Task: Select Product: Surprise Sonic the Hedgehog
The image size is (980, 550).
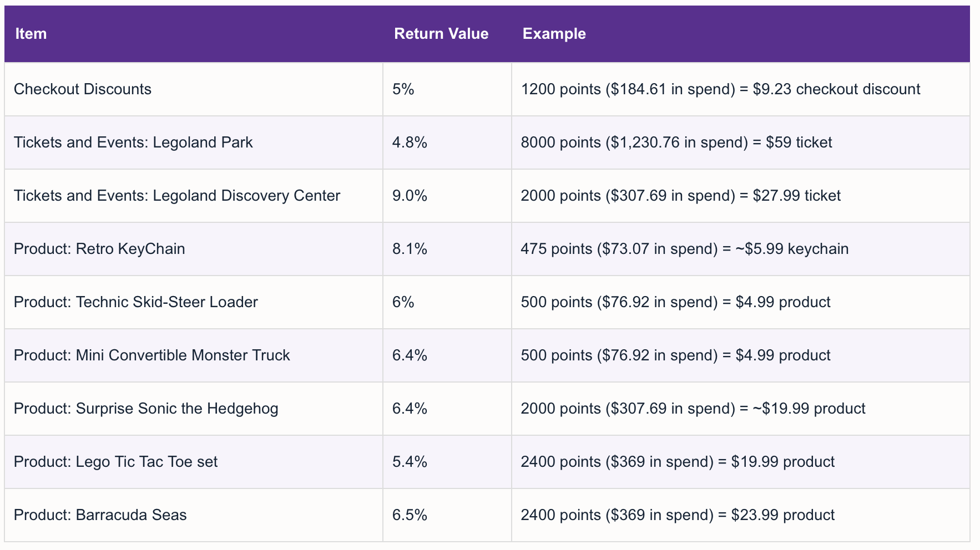Action: pyautogui.click(x=146, y=409)
